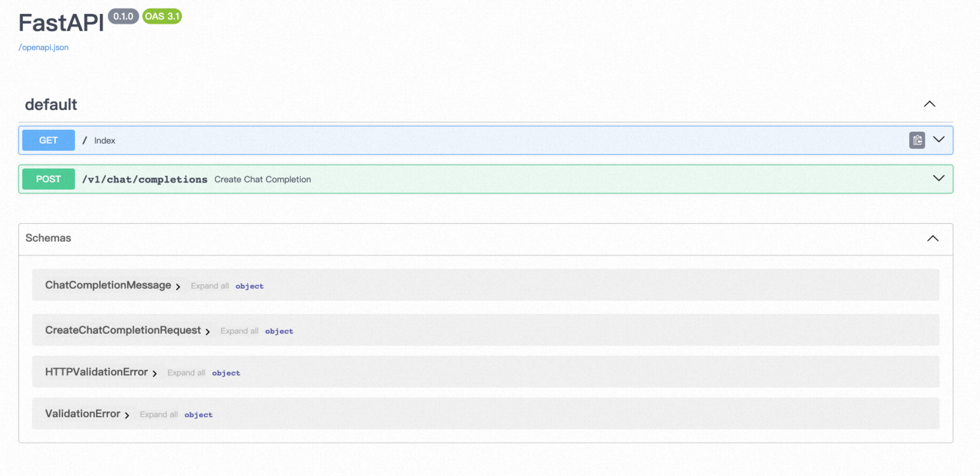The image size is (980, 476).
Task: Click object type label of ValidationError
Action: click(x=199, y=415)
